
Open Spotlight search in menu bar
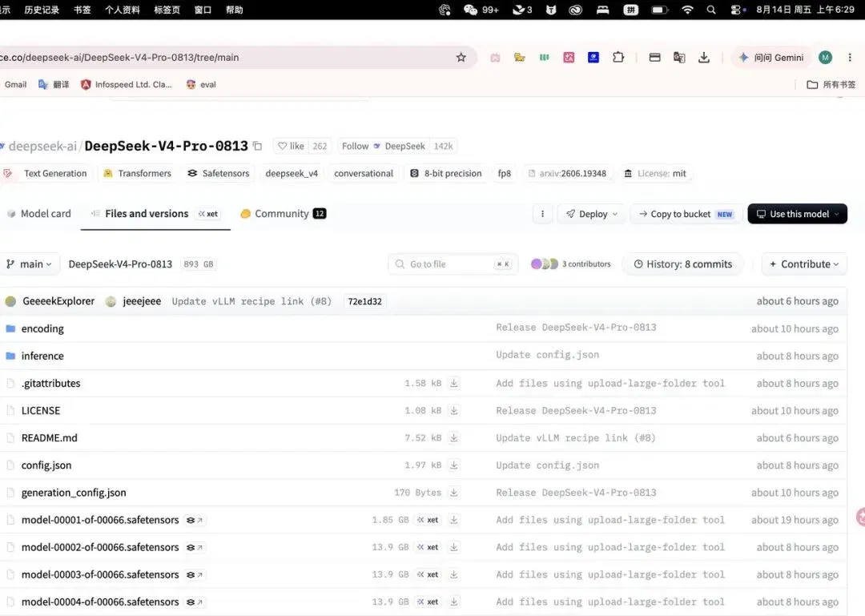(711, 10)
